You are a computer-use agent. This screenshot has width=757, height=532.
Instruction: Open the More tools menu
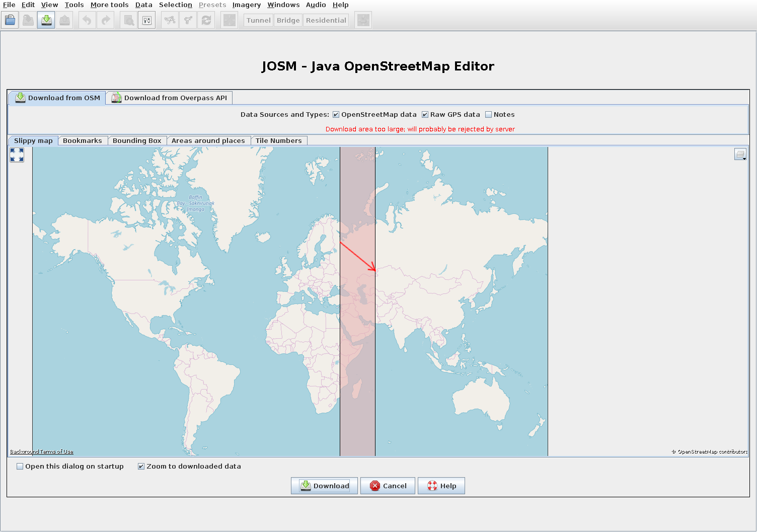[110, 5]
